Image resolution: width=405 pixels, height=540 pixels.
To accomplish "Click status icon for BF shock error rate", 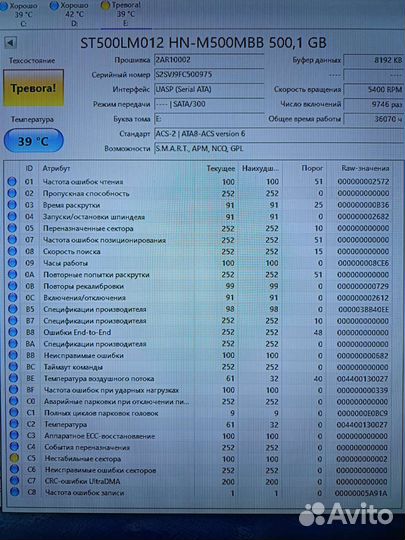I will [13, 390].
